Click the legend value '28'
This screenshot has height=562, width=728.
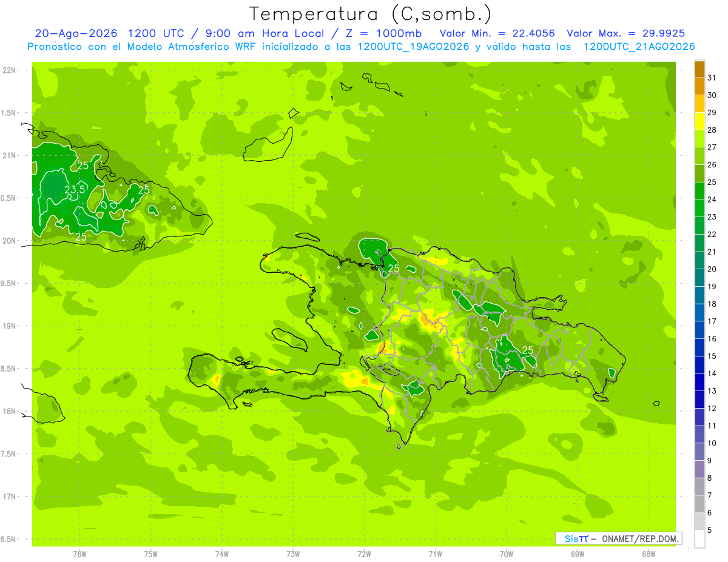click(712, 130)
